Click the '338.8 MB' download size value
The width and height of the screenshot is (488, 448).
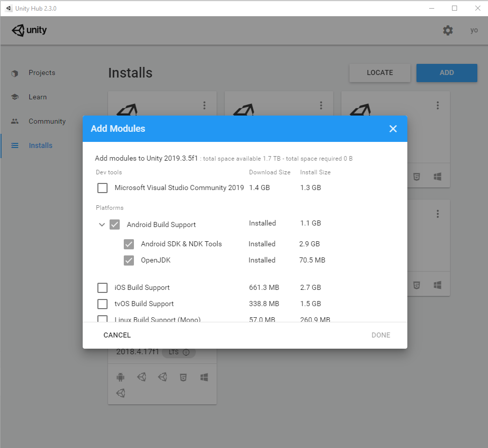pos(264,304)
